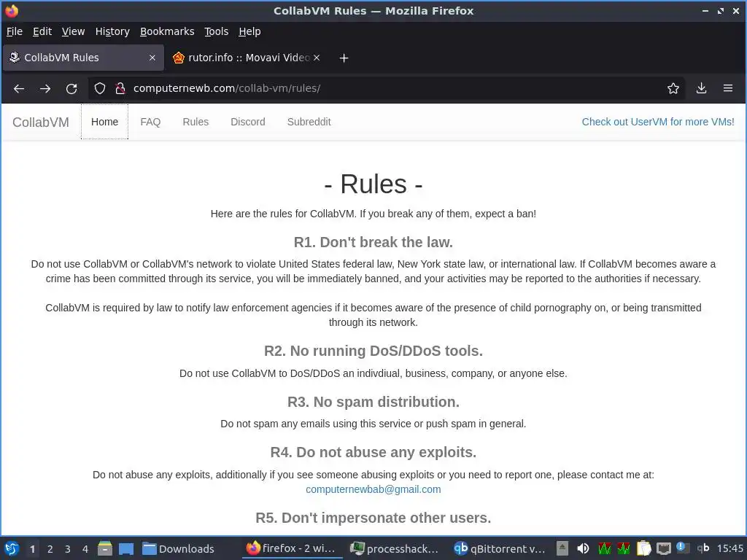Click the R3. No spam distribution heading

coord(373,402)
